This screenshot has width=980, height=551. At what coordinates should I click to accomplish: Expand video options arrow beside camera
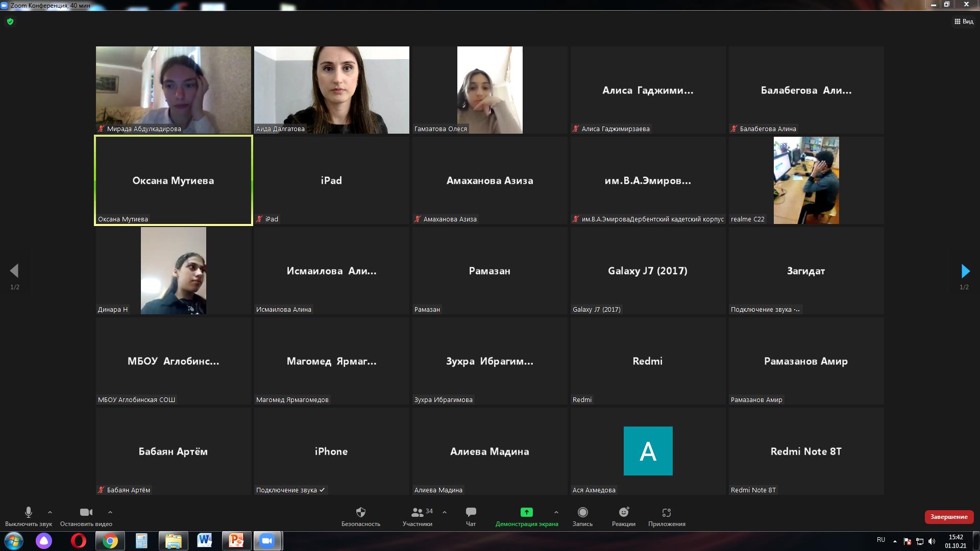[110, 512]
